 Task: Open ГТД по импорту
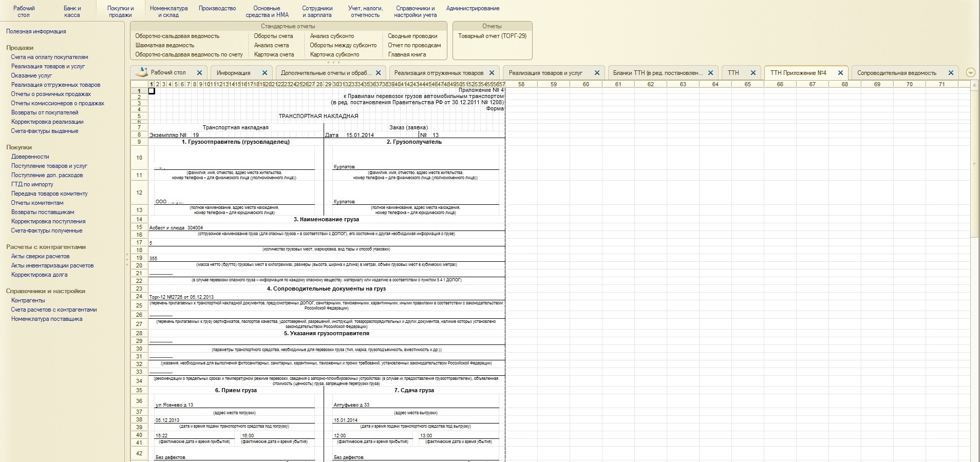(x=32, y=184)
